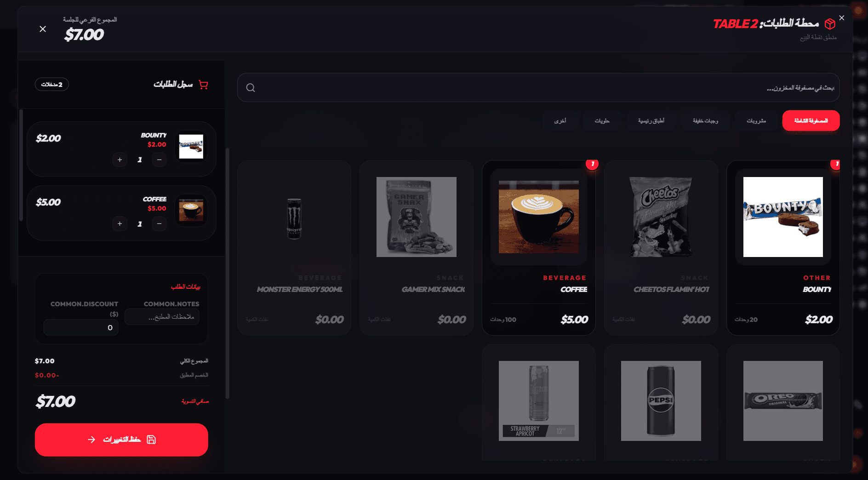Click the '20 وحدة' stock text on the Bounty card
The height and width of the screenshot is (480, 868).
coord(746,319)
